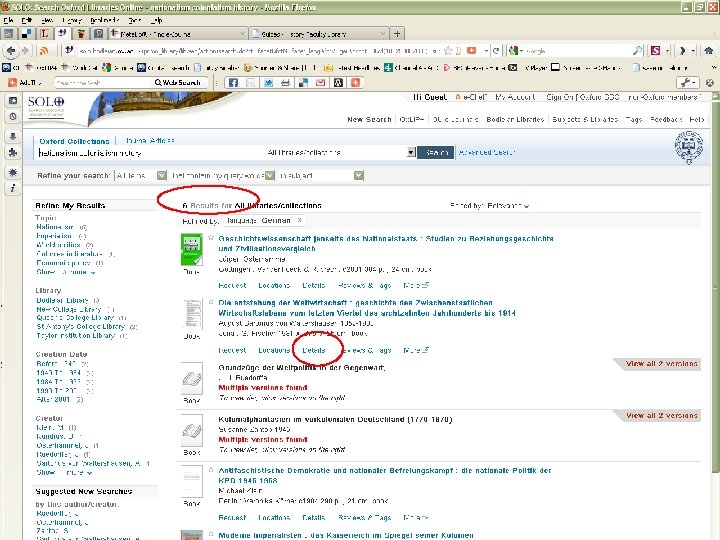720x540 pixels.
Task: Click the RSS feed icon in navigation bar
Action: 44,51
